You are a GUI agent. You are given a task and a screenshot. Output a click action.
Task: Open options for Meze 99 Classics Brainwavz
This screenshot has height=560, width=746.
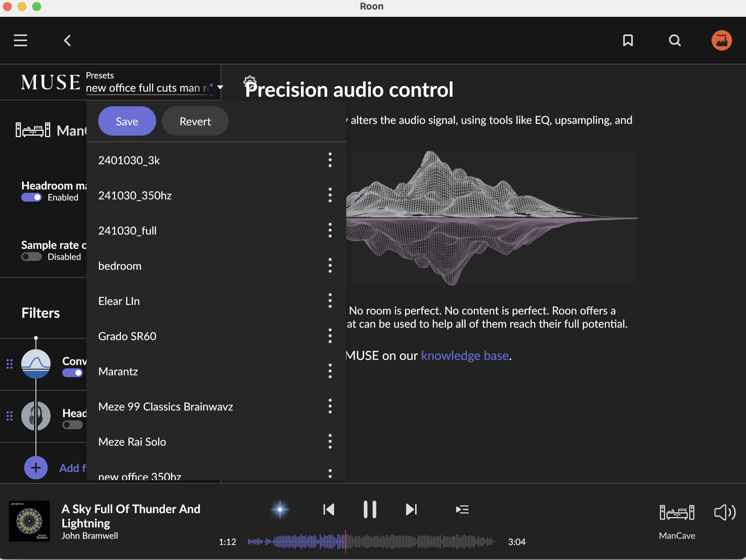click(330, 406)
